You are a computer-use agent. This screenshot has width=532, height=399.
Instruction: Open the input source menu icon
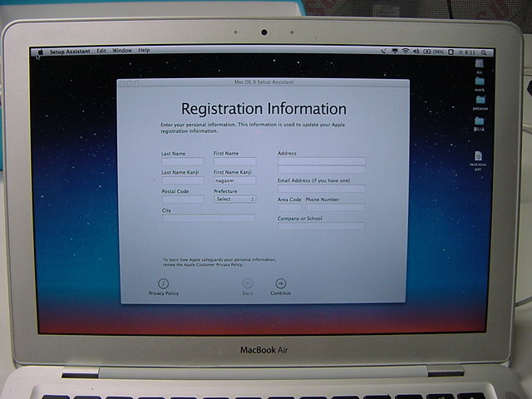pos(451,52)
